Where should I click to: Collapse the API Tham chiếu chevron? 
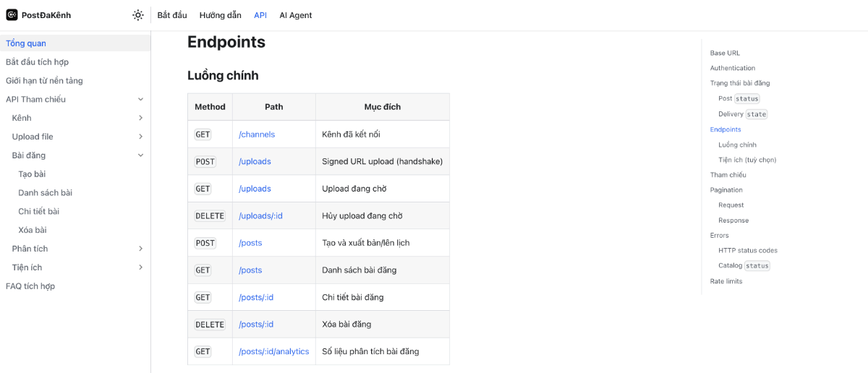point(140,100)
